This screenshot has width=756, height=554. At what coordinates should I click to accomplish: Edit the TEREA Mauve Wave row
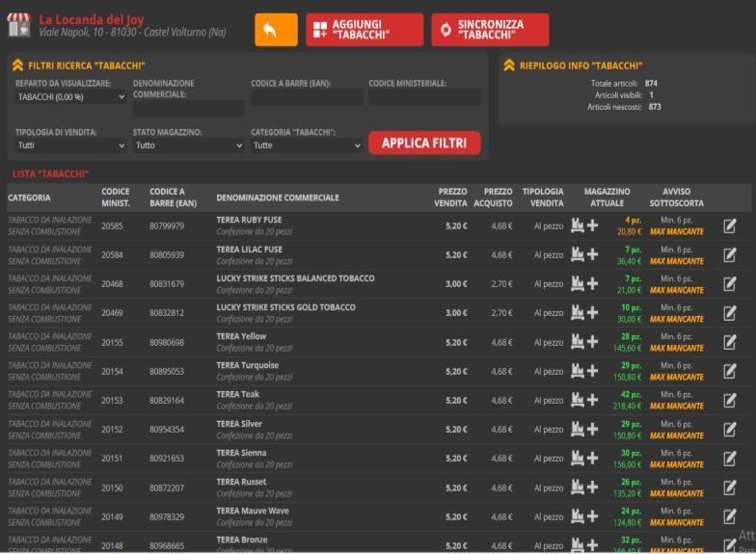[729, 516]
